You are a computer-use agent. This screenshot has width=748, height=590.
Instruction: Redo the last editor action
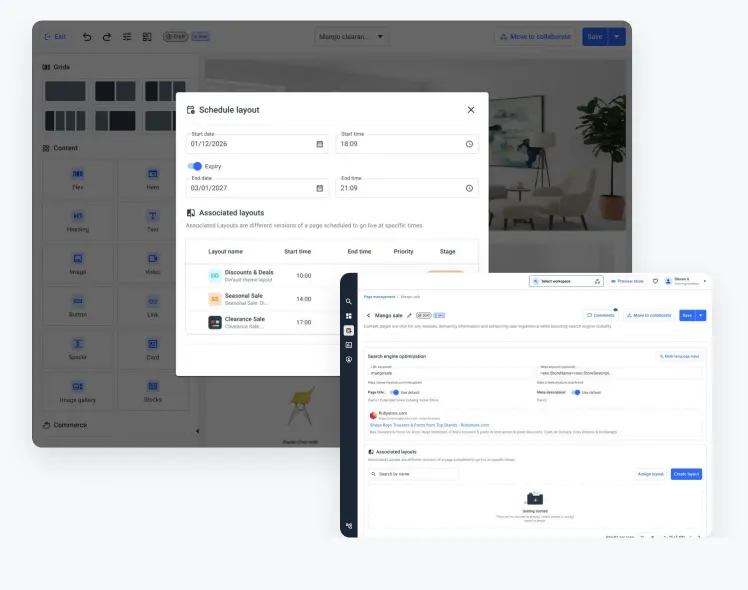click(x=107, y=37)
